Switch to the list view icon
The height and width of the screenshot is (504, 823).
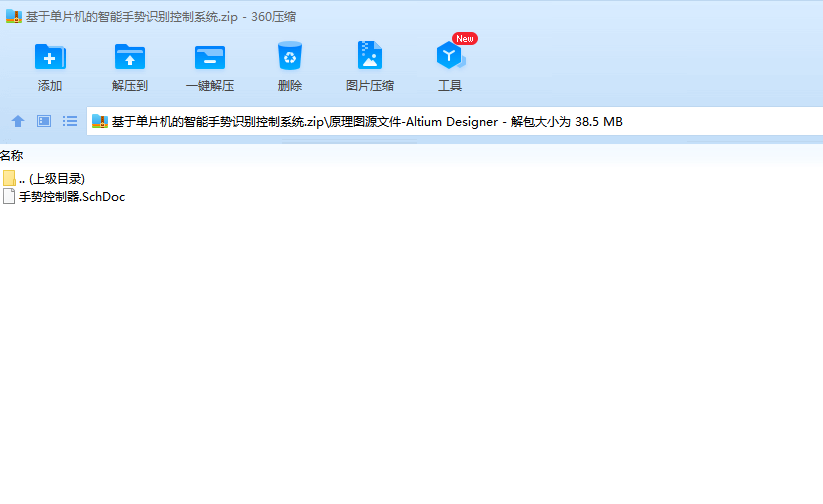(70, 121)
